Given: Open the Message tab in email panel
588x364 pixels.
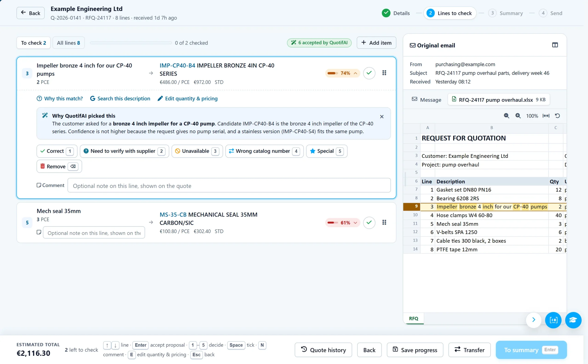Looking at the screenshot, I should [427, 100].
